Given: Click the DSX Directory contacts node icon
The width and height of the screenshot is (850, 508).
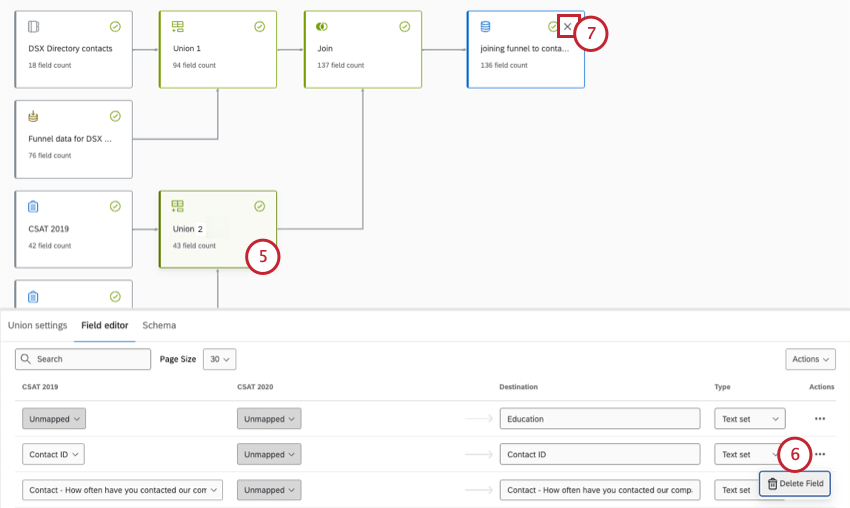Looking at the screenshot, I should click(x=33, y=27).
